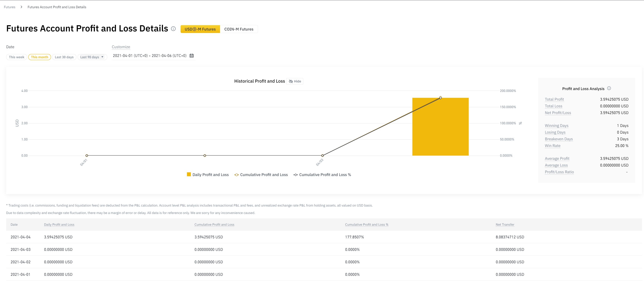Click the 2021-04-04 date cell
This screenshot has height=286, width=644.
[x=20, y=237]
